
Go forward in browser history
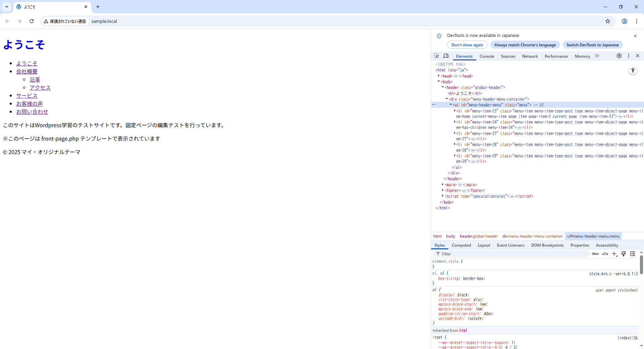click(19, 21)
